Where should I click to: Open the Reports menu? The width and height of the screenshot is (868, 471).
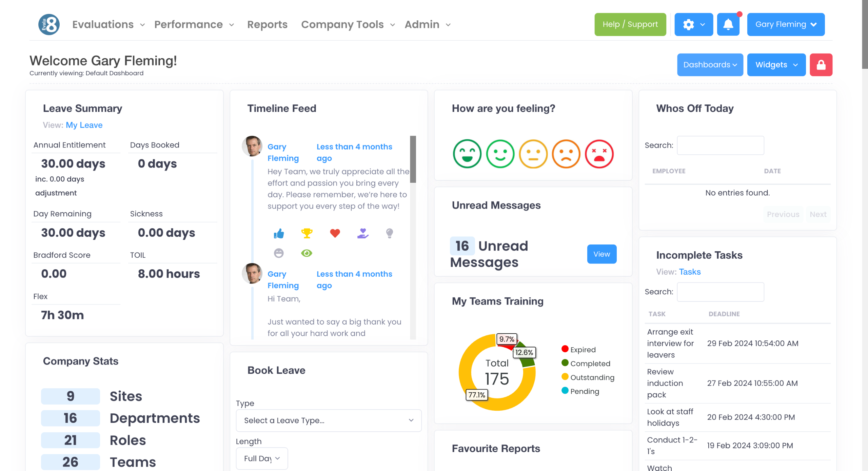click(x=267, y=24)
